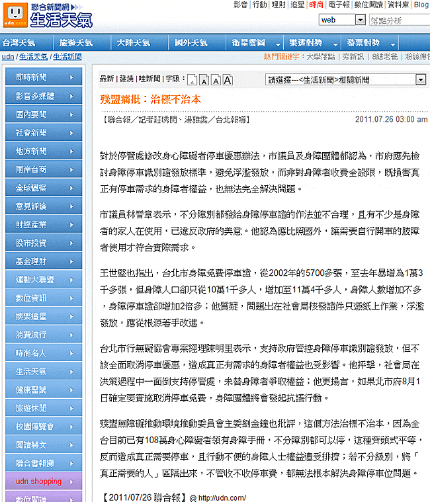Open the 發票對獎 tab
The image size is (430, 504).
[x=363, y=43]
